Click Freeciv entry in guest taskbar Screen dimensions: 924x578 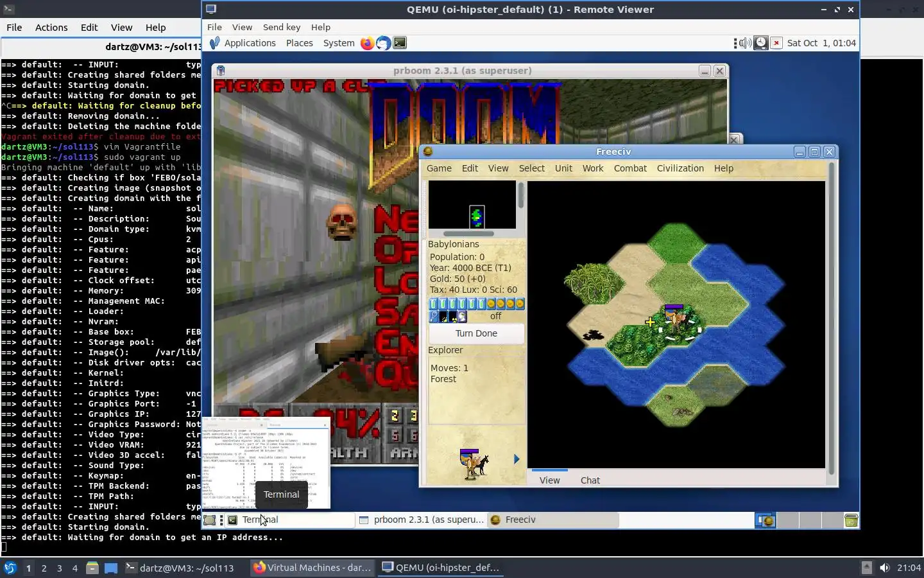point(552,520)
